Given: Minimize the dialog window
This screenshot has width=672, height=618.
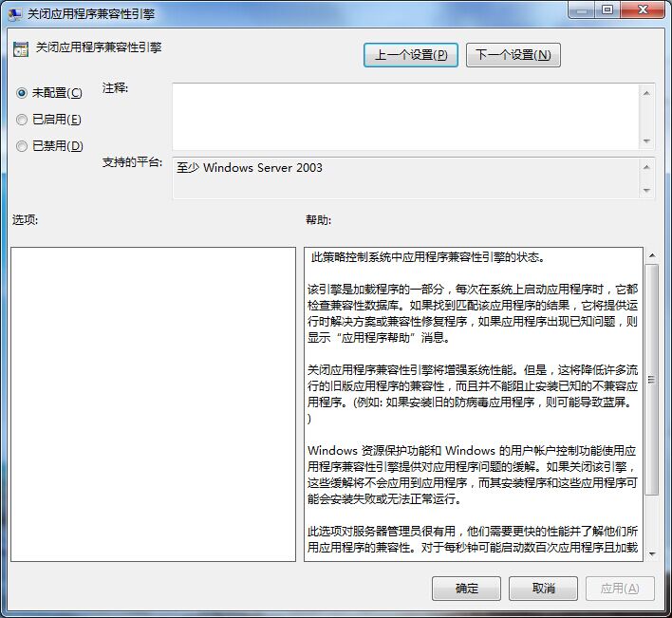Looking at the screenshot, I should pyautogui.click(x=582, y=9).
